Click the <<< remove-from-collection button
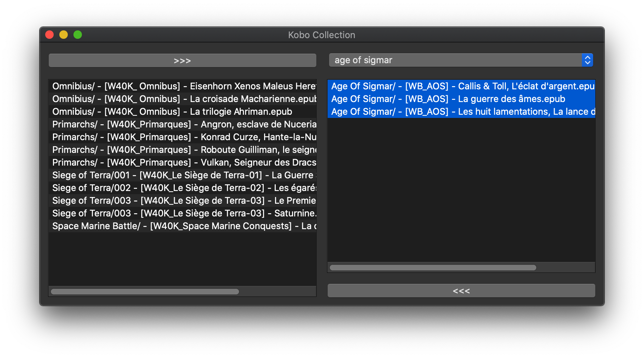Viewport: 644px width, 358px height. (461, 291)
